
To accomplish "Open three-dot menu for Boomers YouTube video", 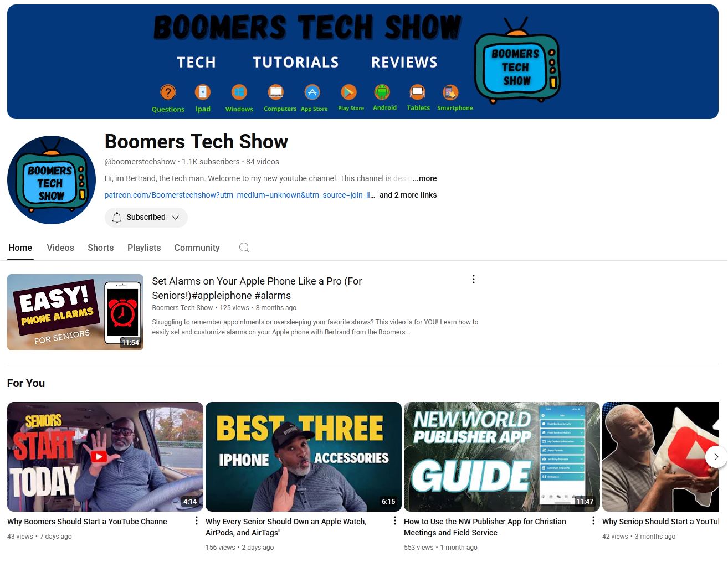I will 196,520.
